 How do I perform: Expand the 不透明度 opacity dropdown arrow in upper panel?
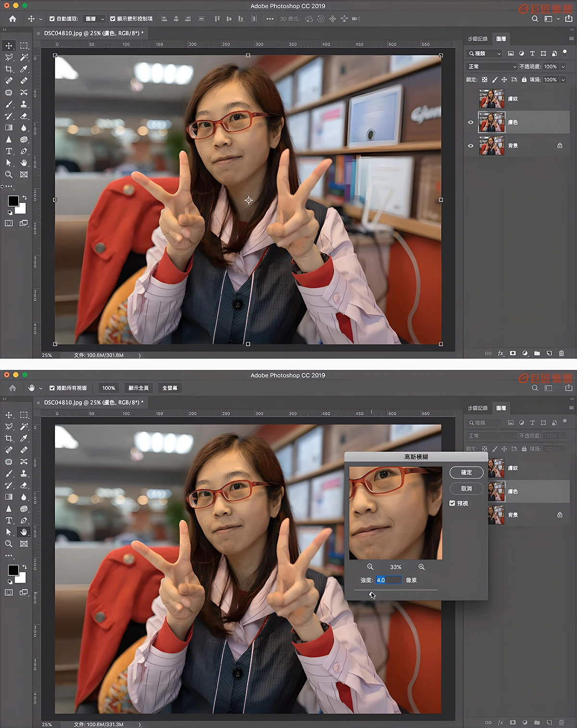[563, 66]
